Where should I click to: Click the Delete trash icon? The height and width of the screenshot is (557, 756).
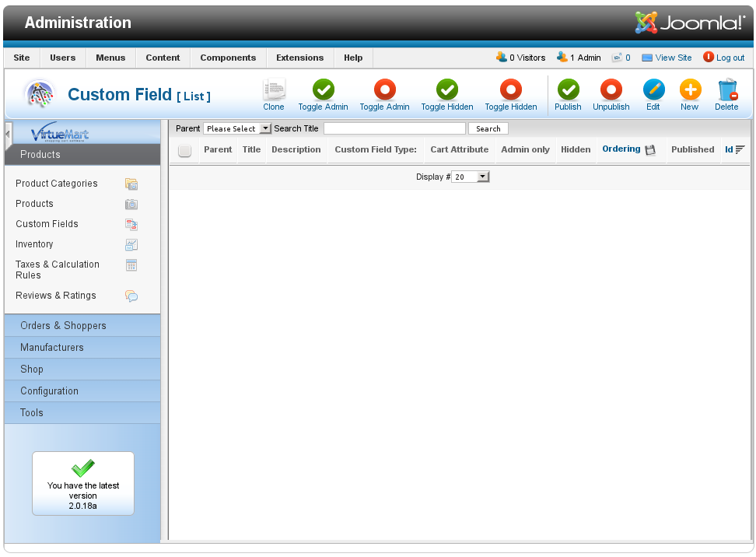[x=726, y=91]
